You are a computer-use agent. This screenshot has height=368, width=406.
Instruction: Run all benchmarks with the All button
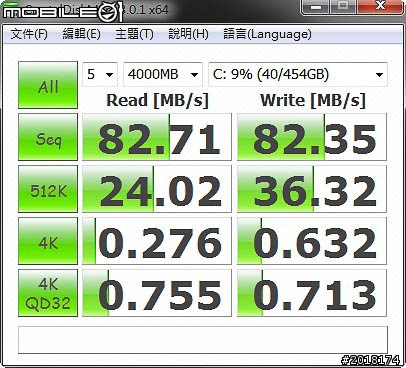coord(48,85)
